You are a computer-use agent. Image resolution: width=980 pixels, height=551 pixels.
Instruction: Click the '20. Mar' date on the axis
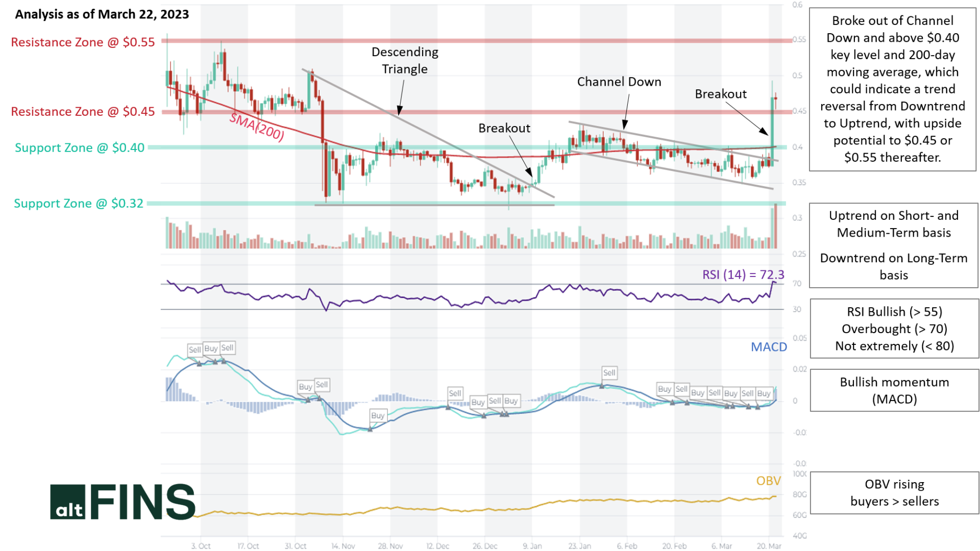769,546
